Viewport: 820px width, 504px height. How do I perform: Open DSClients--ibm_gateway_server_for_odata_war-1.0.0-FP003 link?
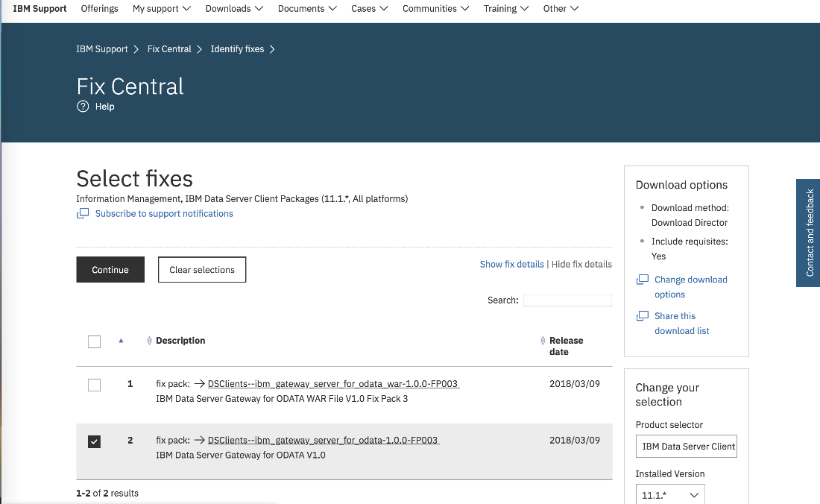coord(333,384)
